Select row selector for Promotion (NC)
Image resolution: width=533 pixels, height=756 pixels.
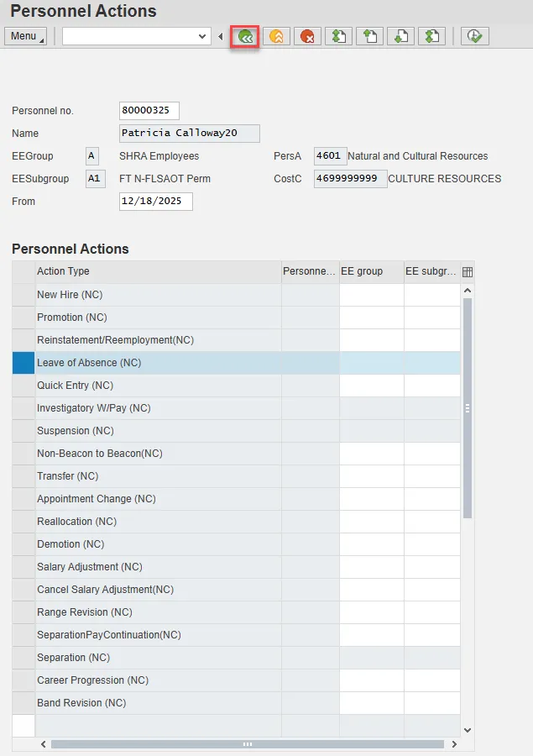(x=24, y=318)
